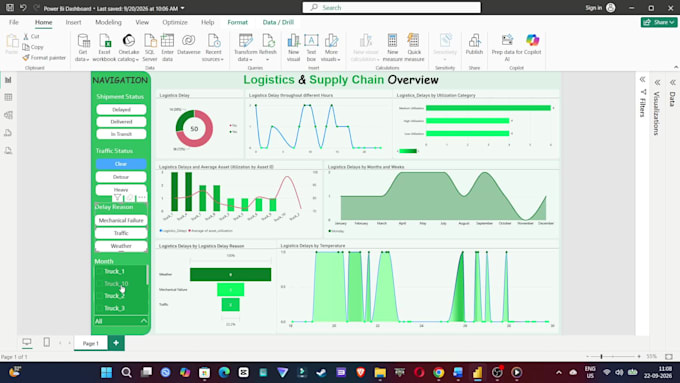Select the Page 1 tab
This screenshot has width=680, height=383.
91,343
